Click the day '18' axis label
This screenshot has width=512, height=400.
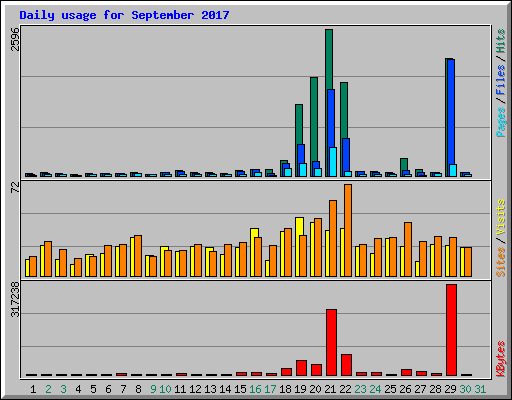tap(285, 389)
